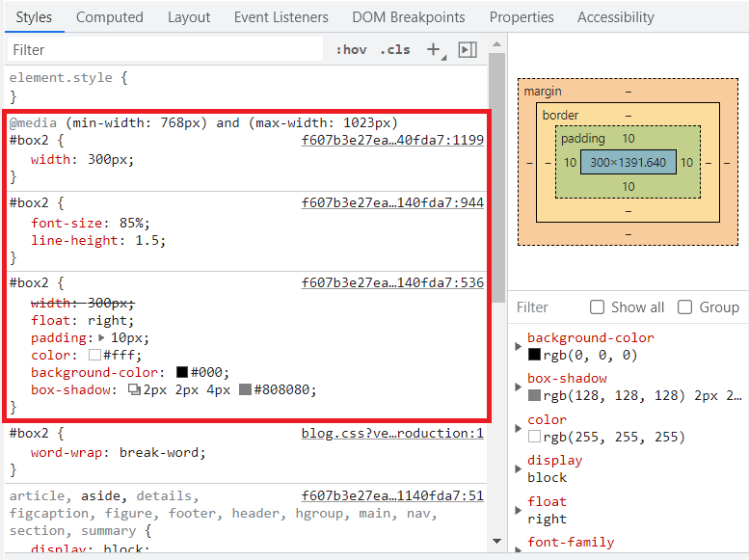This screenshot has height=560, width=749.
Task: Click the word-wrap: break-word declaration
Action: (118, 452)
